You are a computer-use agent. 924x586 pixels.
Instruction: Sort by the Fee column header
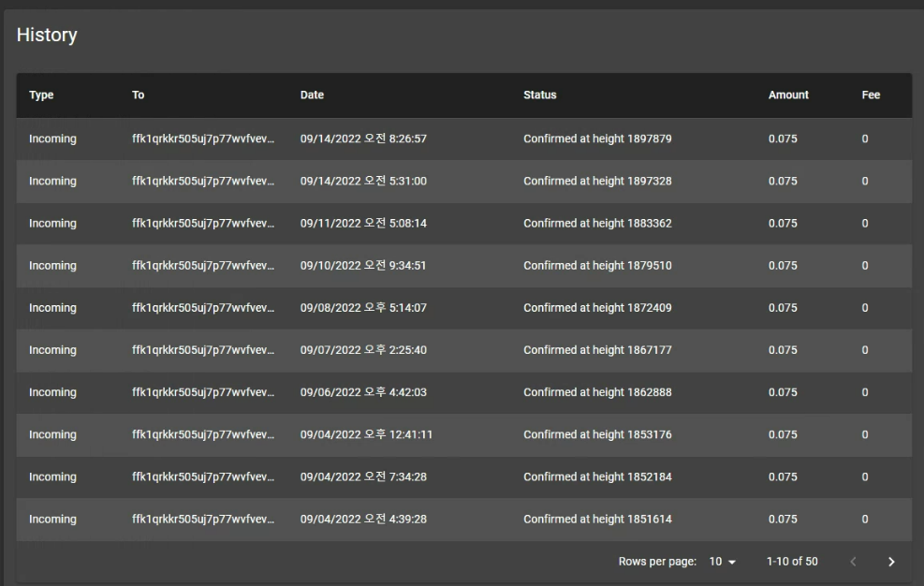point(871,95)
